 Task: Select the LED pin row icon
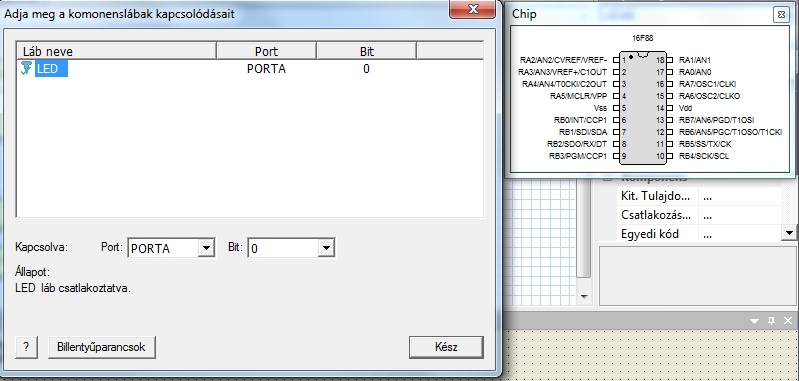[26, 69]
